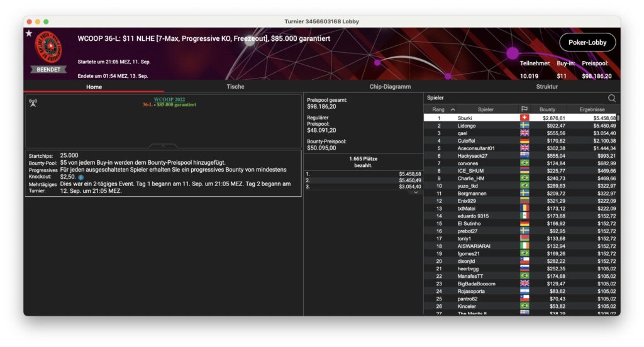The height and width of the screenshot is (347, 644).
Task: Sort by Bounty column header
Action: tap(547, 109)
